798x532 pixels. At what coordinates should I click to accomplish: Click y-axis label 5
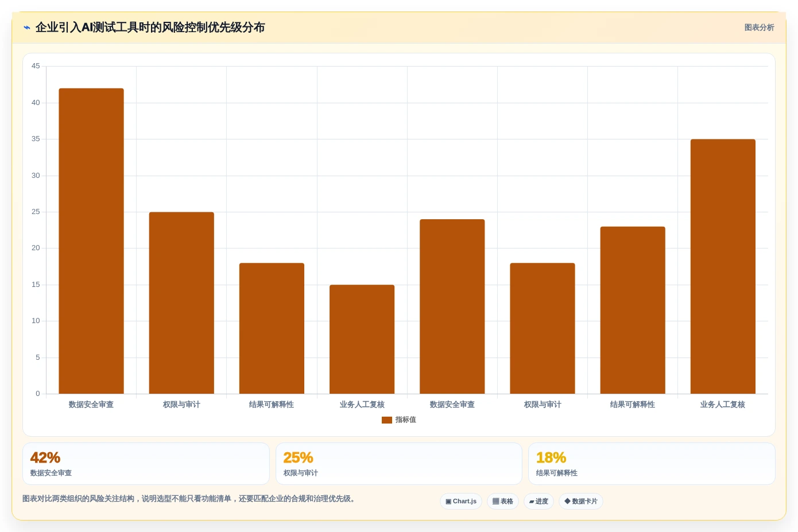coord(38,358)
